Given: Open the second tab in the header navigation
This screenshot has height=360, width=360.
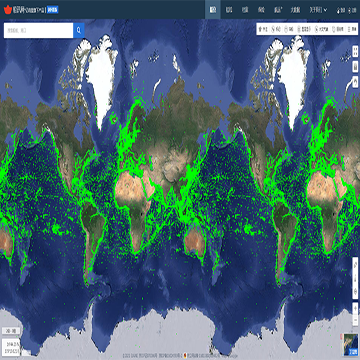Looking at the screenshot, I should (229, 10).
